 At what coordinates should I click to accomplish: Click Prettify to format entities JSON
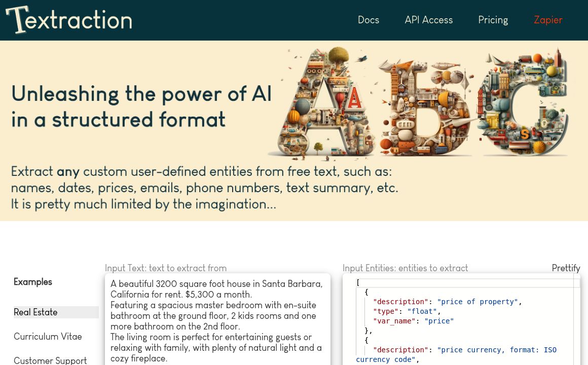point(566,268)
